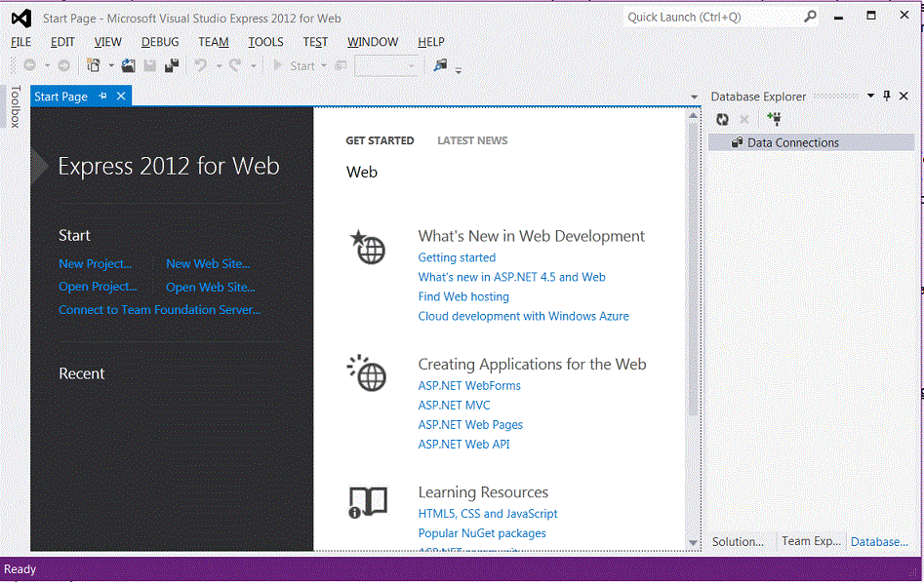Click the New Project toolbar icon
Screen dimensions: 924x585
[x=93, y=65]
